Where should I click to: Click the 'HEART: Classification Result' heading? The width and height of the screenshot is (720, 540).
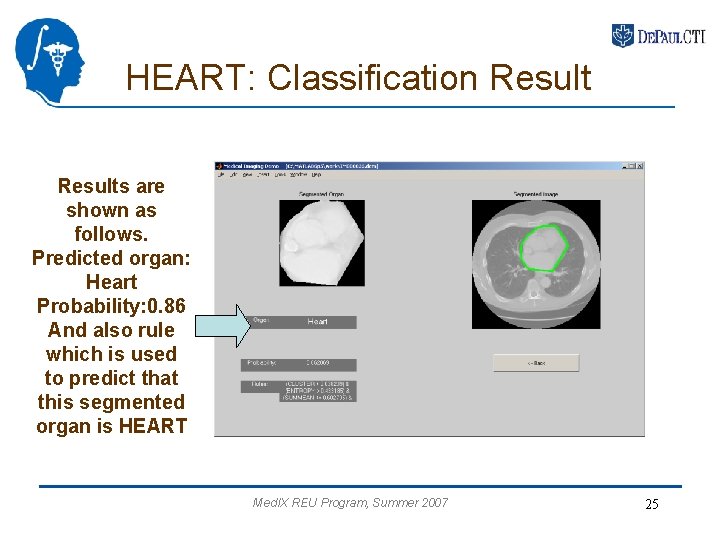(x=359, y=77)
